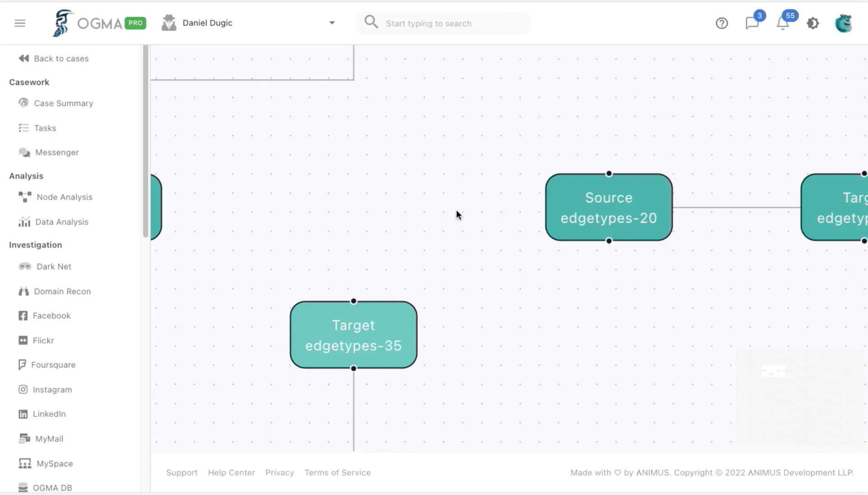Toggle dark mode theme icon

(813, 23)
